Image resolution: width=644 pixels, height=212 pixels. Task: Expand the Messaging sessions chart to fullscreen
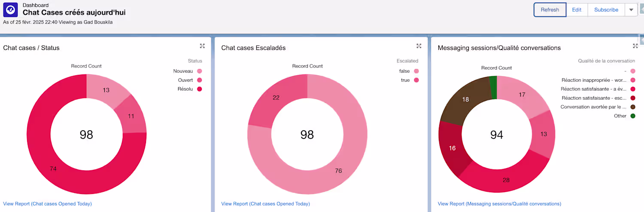tap(635, 46)
